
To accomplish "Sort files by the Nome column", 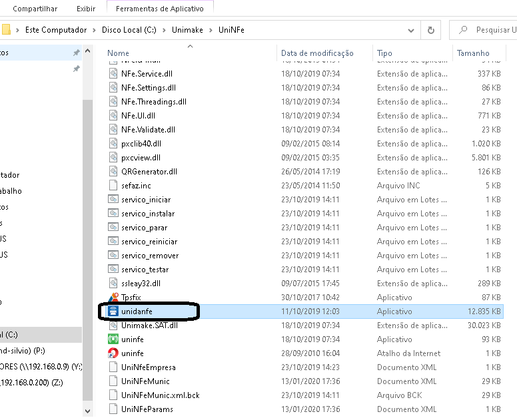I will (118, 53).
